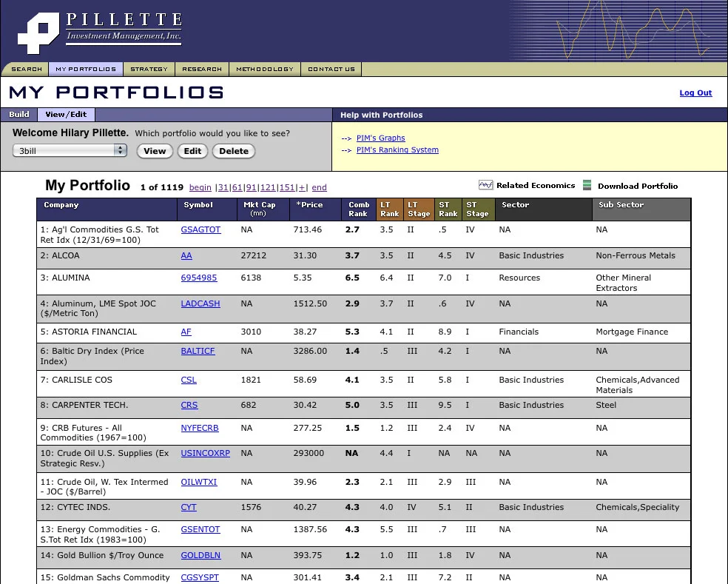Image resolution: width=728 pixels, height=584 pixels.
Task: Open CGSYSPT symbol link
Action: 200,577
